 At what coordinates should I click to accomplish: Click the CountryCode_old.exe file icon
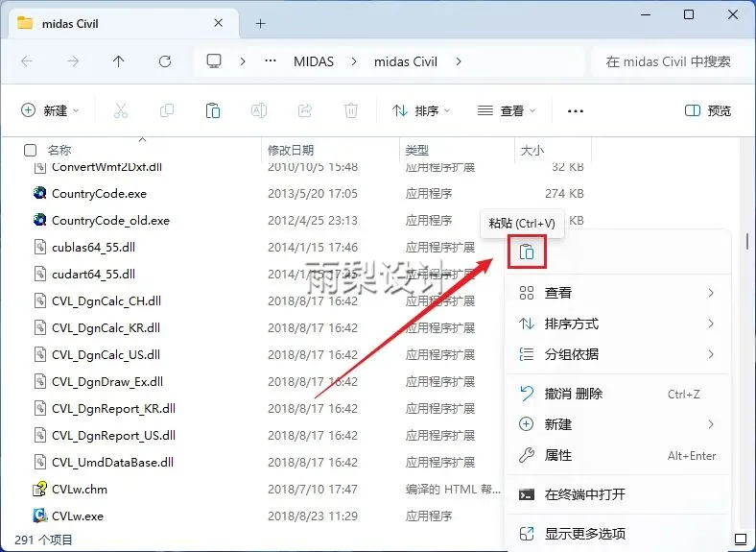pos(39,221)
